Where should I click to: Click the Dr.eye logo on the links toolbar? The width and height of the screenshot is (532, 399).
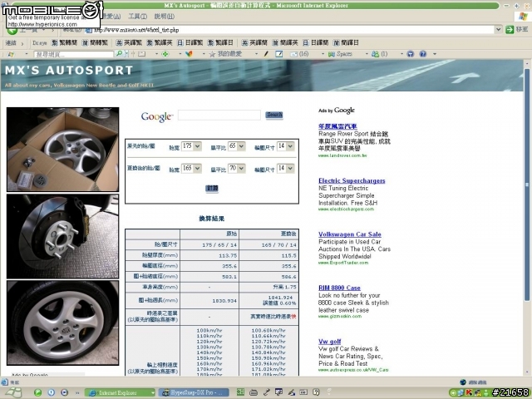39,43
